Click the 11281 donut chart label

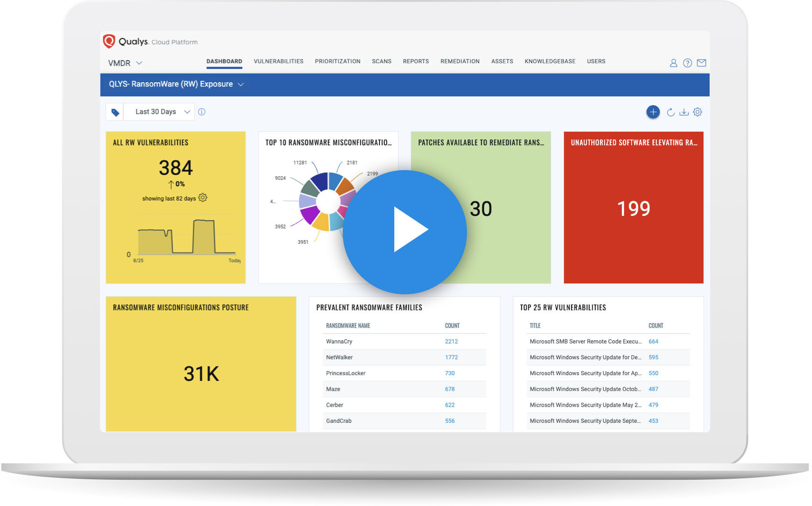300,163
